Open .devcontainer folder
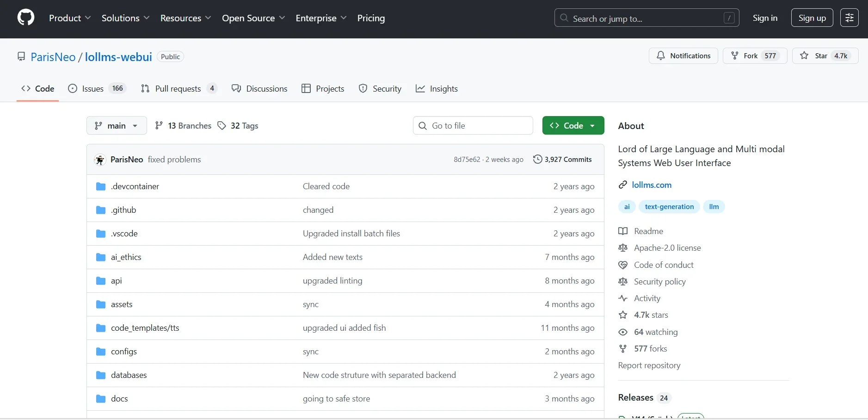 click(135, 186)
